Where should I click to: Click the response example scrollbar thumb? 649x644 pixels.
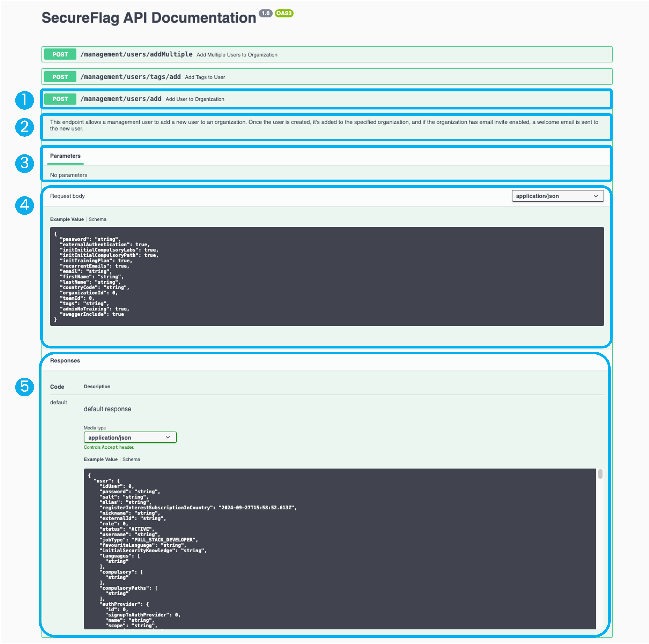tap(600, 474)
